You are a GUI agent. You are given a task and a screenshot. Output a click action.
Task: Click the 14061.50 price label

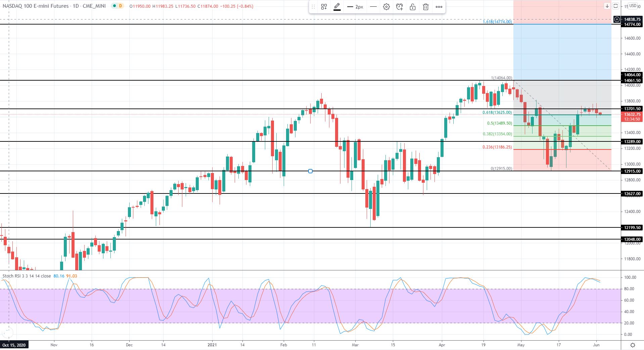coord(632,81)
